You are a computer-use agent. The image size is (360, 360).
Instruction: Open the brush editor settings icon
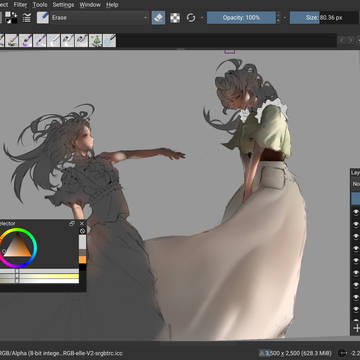[x=27, y=17]
